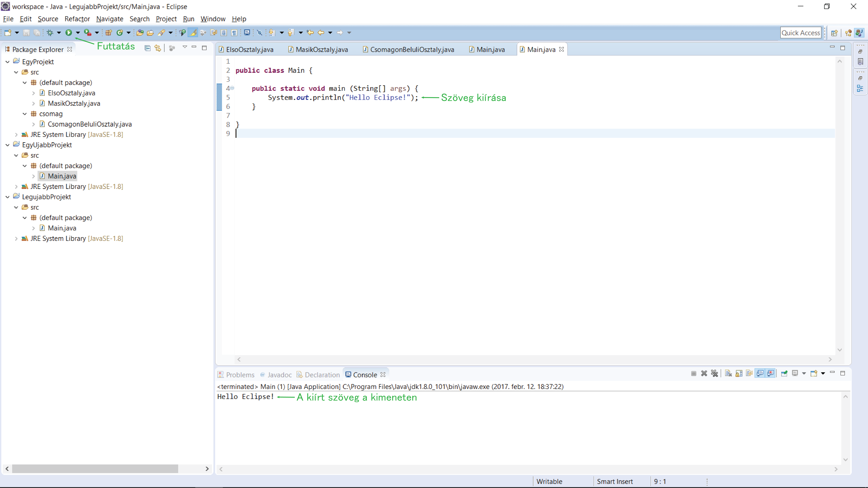Toggle Block Selection Mode in toolbar
The image size is (868, 488).
tap(224, 33)
